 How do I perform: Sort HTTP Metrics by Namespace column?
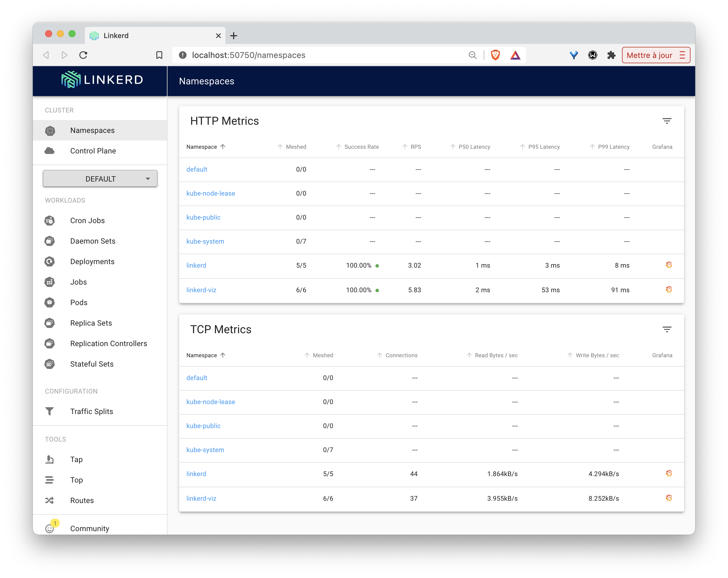point(206,147)
